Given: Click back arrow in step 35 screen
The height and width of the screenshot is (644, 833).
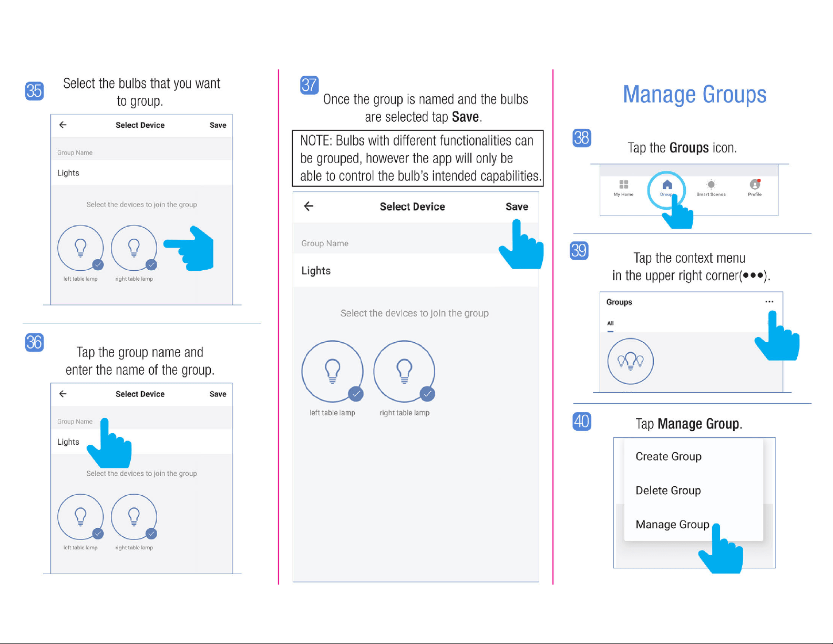Looking at the screenshot, I should click(x=63, y=125).
